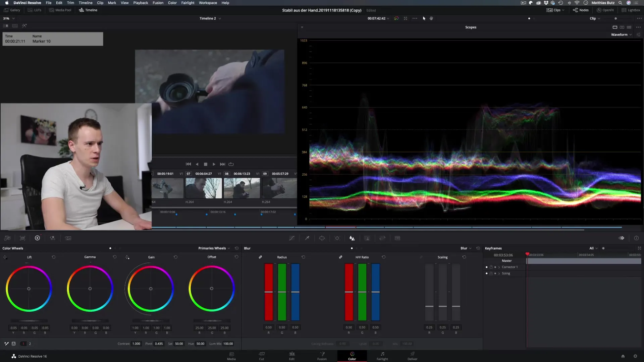This screenshot has width=644, height=362.
Task: Toggle the Media Pool panel
Action: tap(60, 10)
